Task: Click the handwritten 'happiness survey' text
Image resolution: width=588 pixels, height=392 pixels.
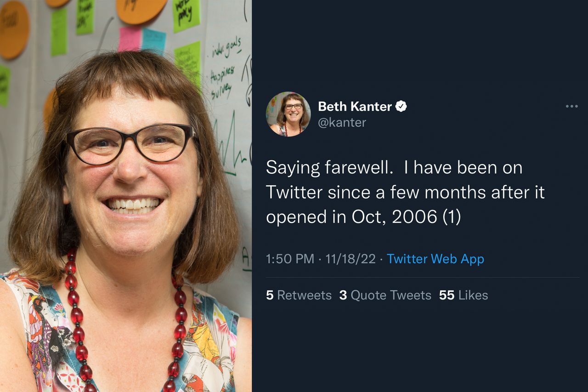Action: click(223, 81)
